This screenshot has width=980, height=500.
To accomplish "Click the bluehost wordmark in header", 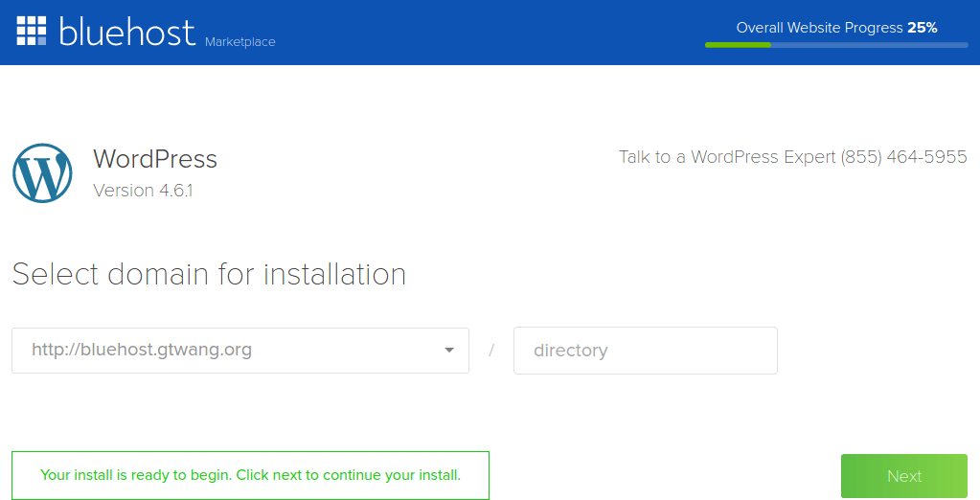I will tap(126, 31).
